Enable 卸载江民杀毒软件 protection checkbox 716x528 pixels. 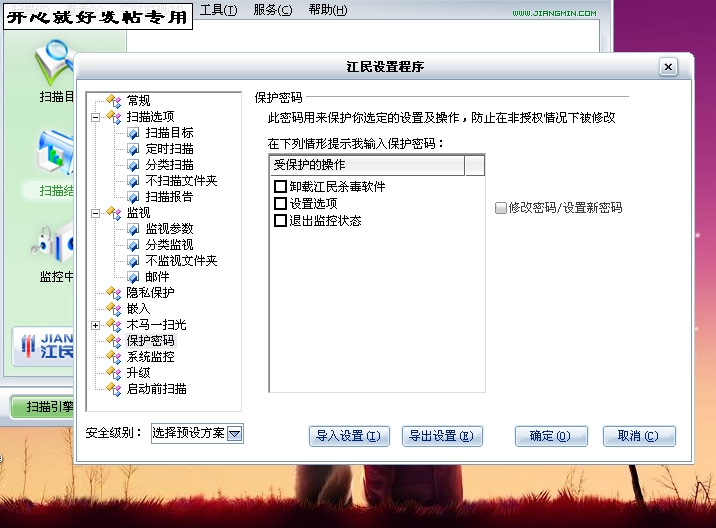point(280,186)
